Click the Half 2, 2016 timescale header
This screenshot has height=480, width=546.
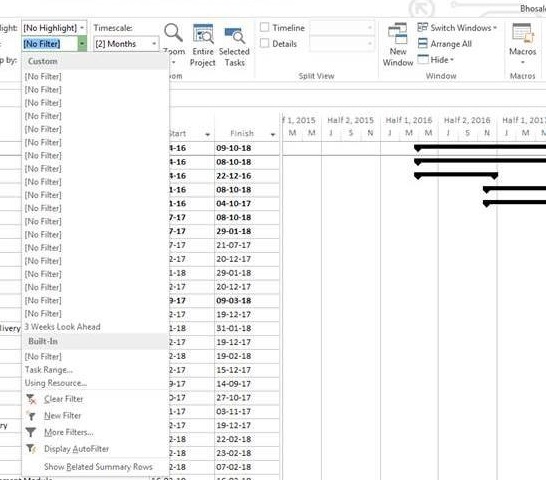point(467,121)
